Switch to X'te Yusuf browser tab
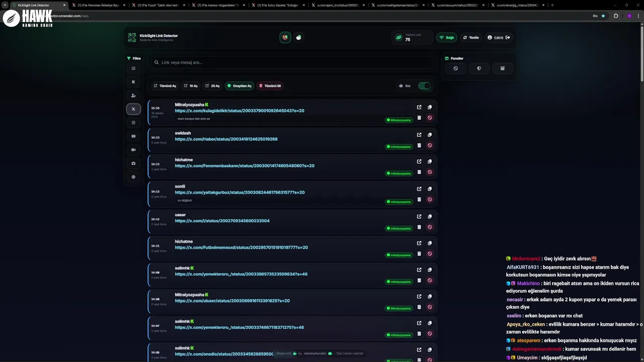644x362 pixels. coord(158,5)
